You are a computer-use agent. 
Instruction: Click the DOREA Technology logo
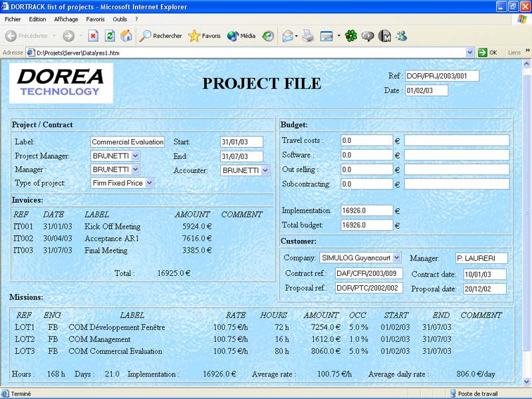coord(61,82)
